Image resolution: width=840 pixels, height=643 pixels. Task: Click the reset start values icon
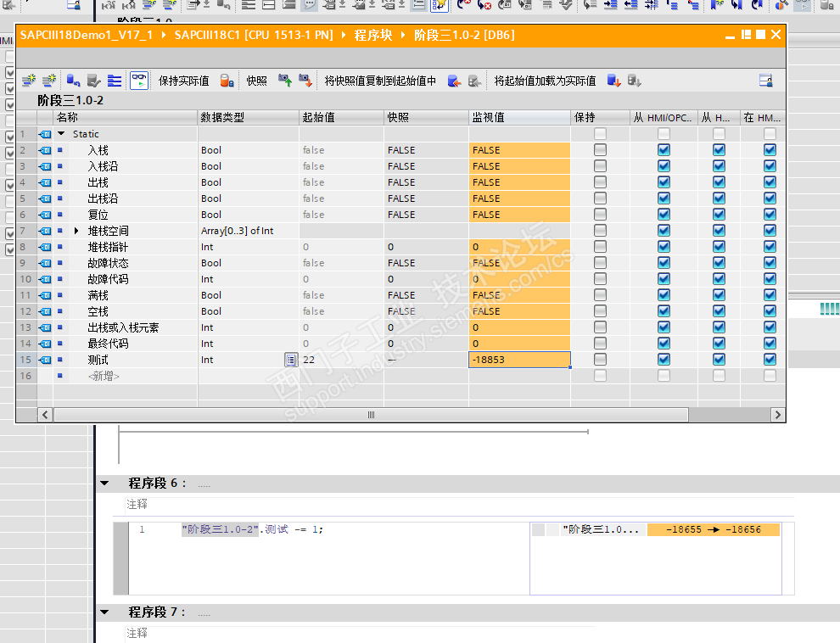[x=73, y=81]
